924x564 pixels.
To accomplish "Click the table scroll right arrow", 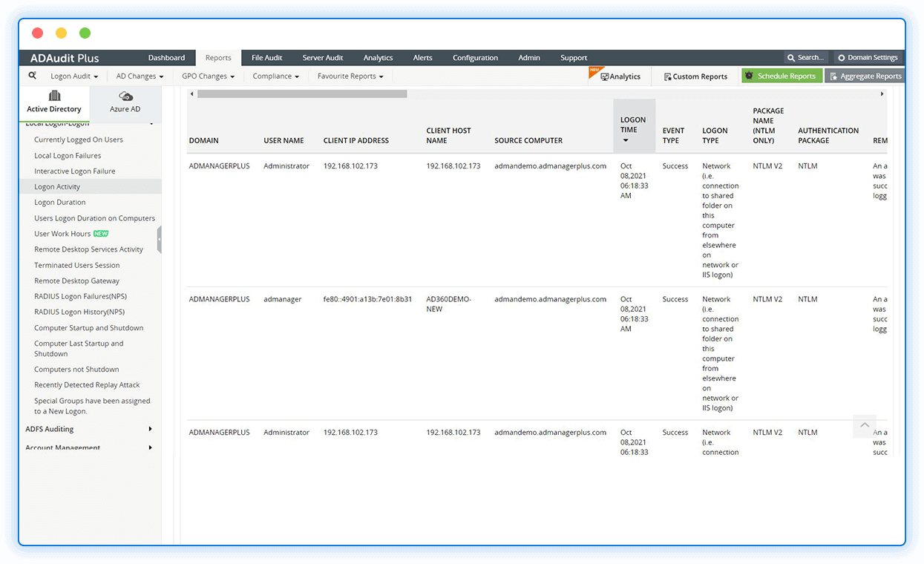I will pos(882,94).
